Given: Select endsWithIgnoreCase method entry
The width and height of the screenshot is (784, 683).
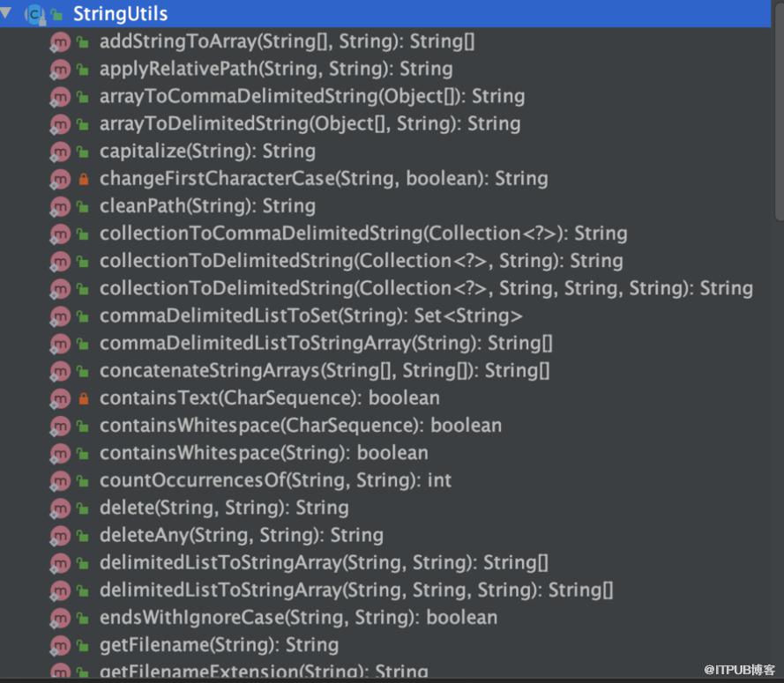Looking at the screenshot, I should pyautogui.click(x=298, y=618).
